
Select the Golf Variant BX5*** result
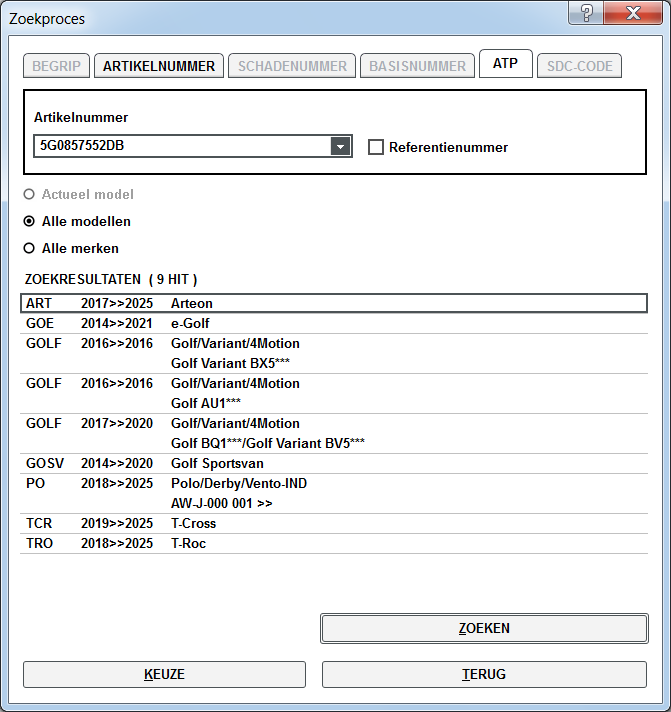(x=334, y=354)
